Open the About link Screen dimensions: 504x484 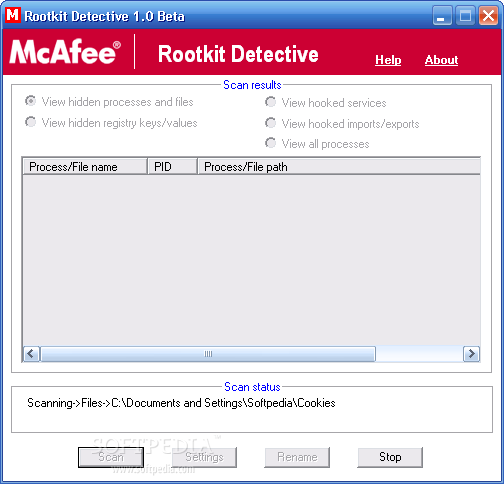click(x=441, y=60)
